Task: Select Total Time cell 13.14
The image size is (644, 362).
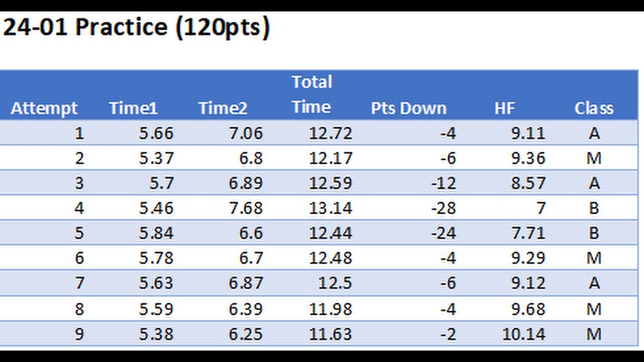Action: click(x=331, y=208)
